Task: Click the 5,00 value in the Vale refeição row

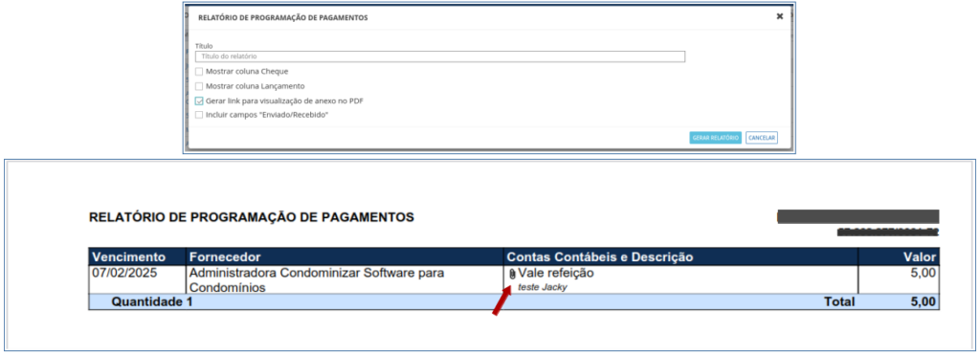Action: pos(923,274)
